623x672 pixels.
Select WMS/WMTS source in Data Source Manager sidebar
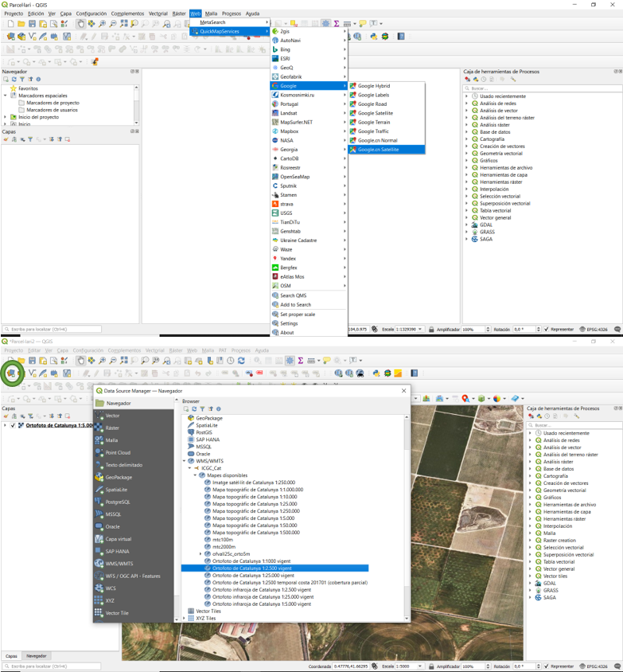point(133,564)
